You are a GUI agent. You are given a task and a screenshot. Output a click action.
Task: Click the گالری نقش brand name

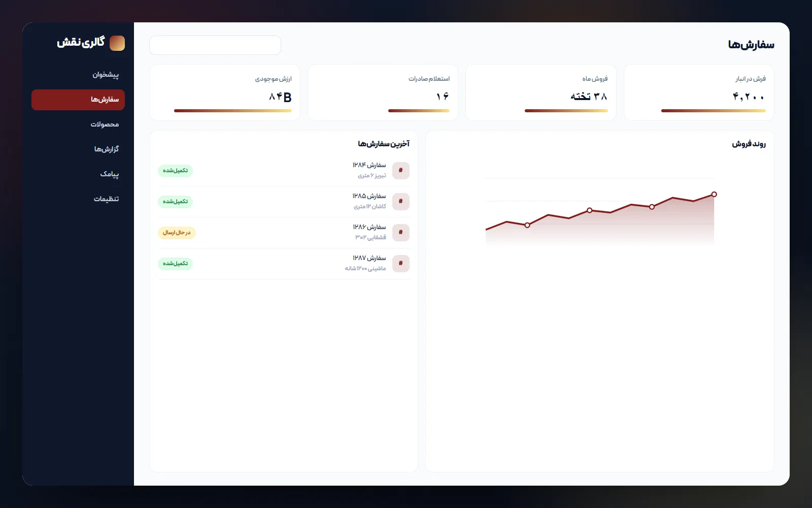[81, 42]
